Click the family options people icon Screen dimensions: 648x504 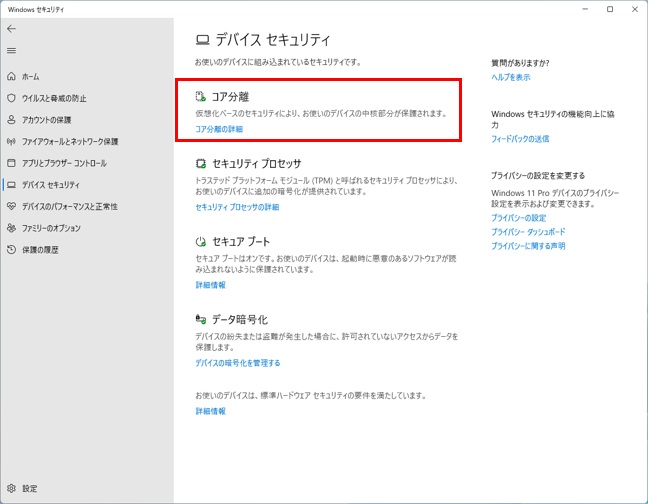coord(12,228)
